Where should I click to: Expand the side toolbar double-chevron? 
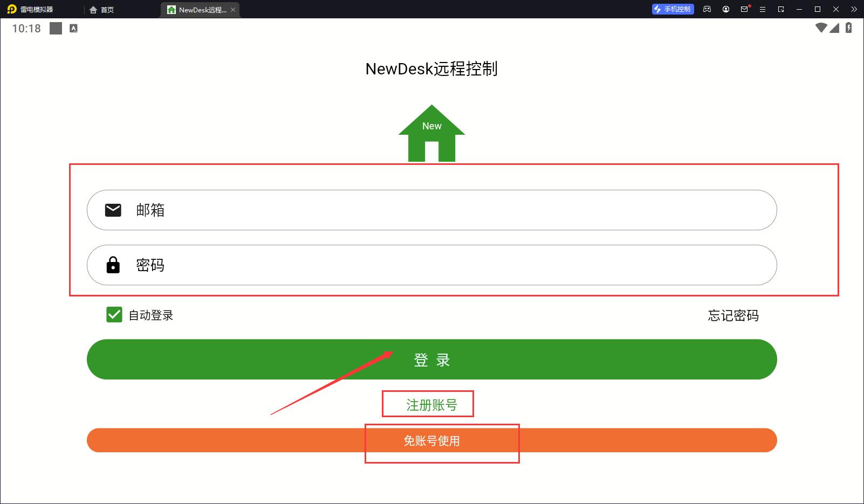click(854, 9)
